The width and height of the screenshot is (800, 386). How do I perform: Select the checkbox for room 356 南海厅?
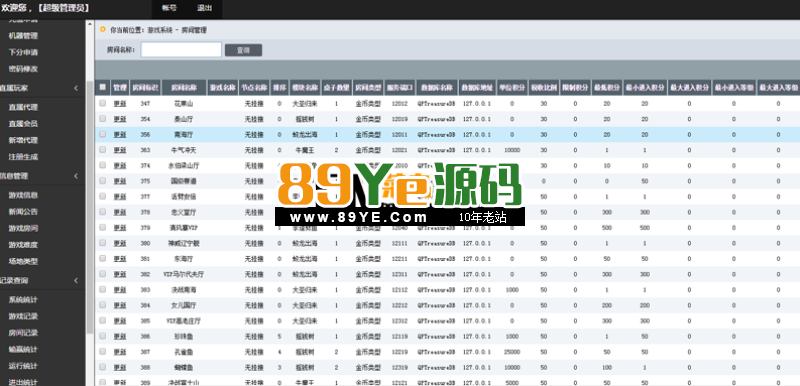tap(103, 135)
